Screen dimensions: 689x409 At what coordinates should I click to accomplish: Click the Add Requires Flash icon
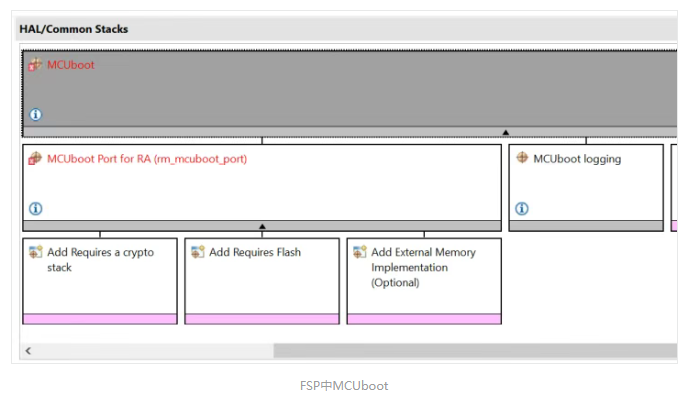[198, 252]
